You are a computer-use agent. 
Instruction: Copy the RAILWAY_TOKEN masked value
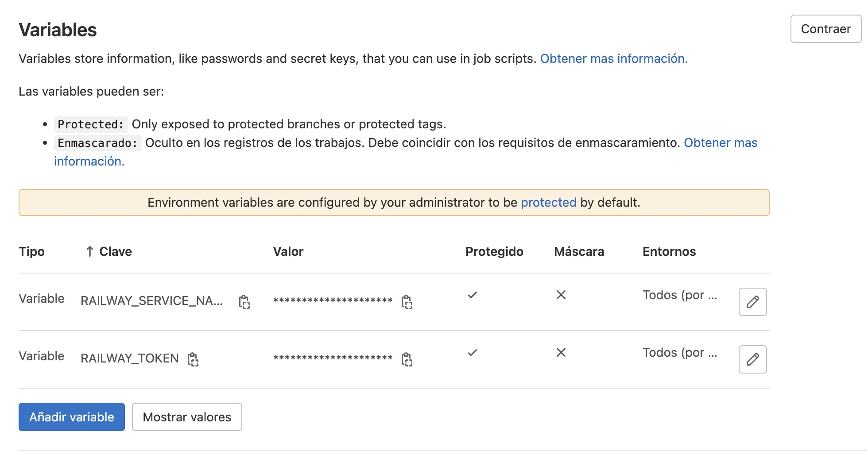(x=407, y=359)
